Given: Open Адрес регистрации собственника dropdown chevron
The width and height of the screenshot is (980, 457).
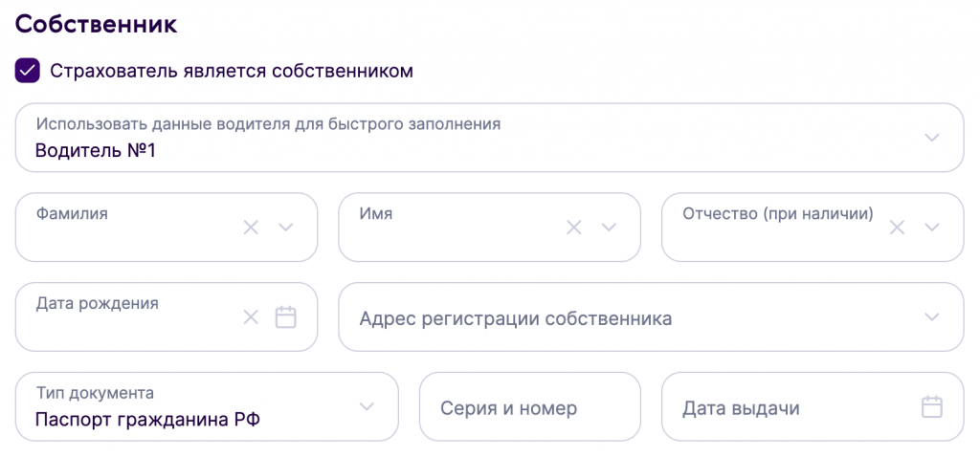Looking at the screenshot, I should tap(932, 317).
